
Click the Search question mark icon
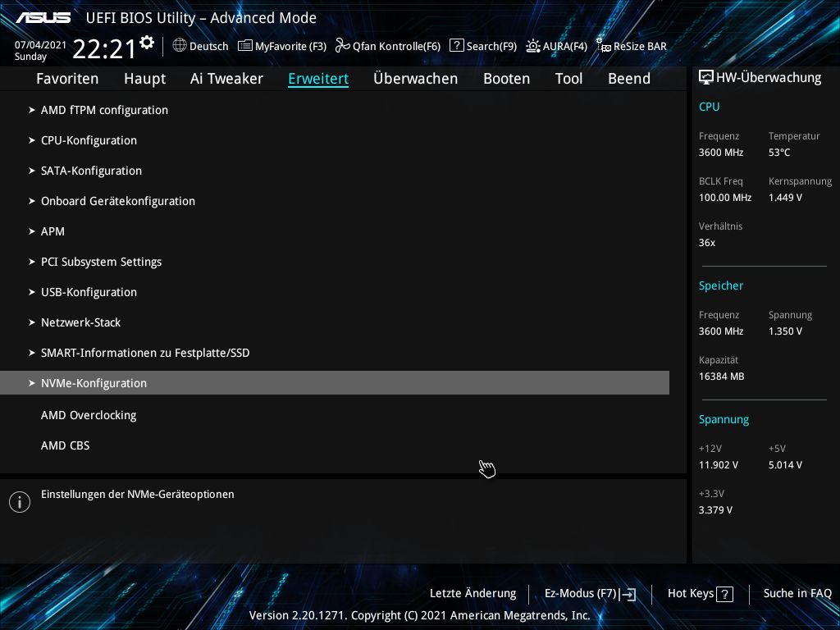tap(456, 46)
